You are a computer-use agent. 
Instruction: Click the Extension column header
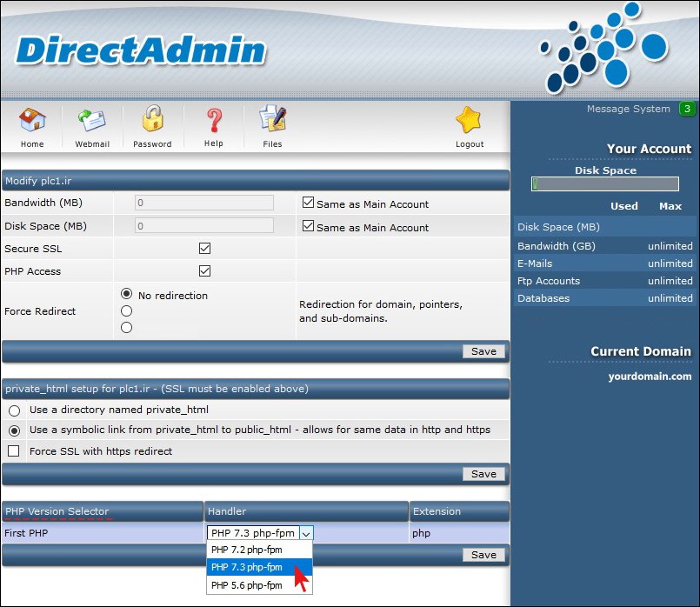459,511
